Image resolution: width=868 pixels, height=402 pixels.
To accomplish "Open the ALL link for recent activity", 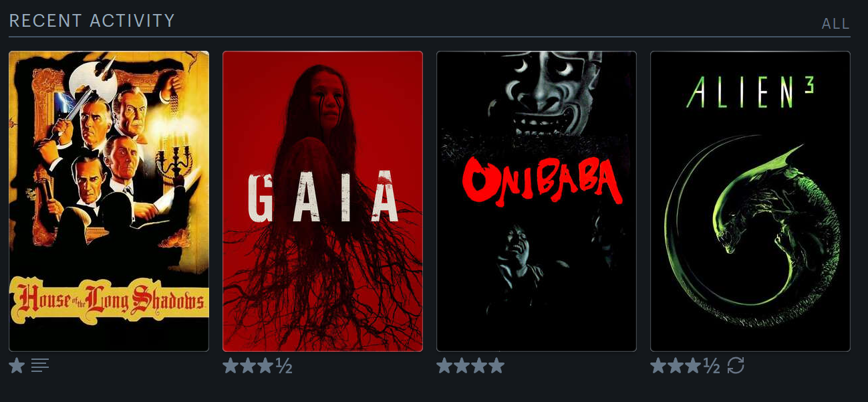I will 835,24.
